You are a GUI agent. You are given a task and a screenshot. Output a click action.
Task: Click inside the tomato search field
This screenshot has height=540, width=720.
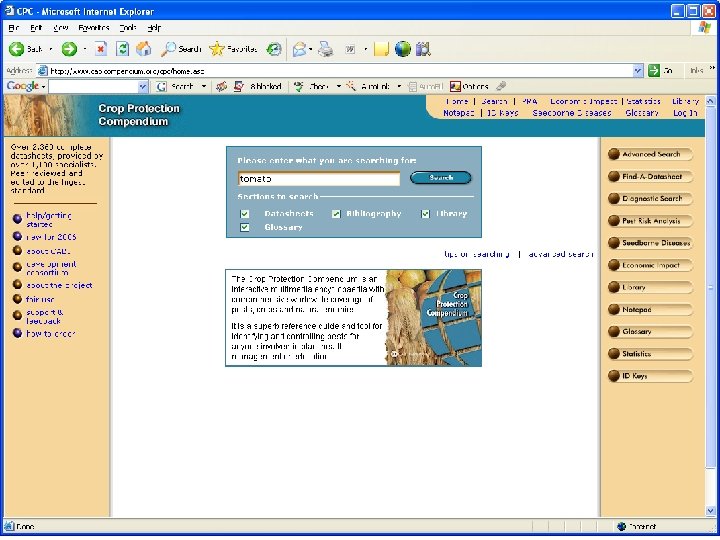coord(319,179)
